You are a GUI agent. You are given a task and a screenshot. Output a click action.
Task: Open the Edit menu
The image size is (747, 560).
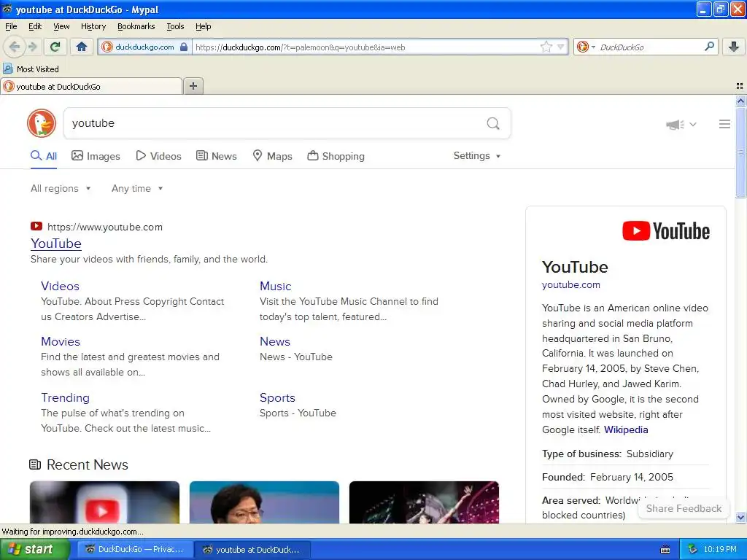tap(35, 26)
